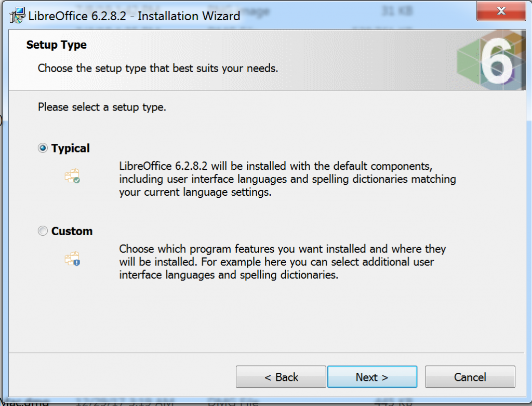Click the 'Choose the setup type' subtitle
Screen dimensions: 532x406
click(158, 68)
